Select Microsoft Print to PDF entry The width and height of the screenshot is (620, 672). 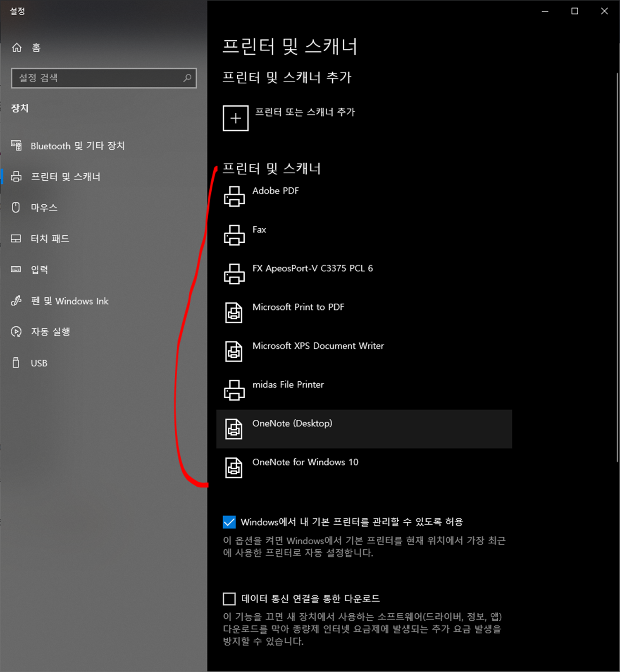[364, 313]
